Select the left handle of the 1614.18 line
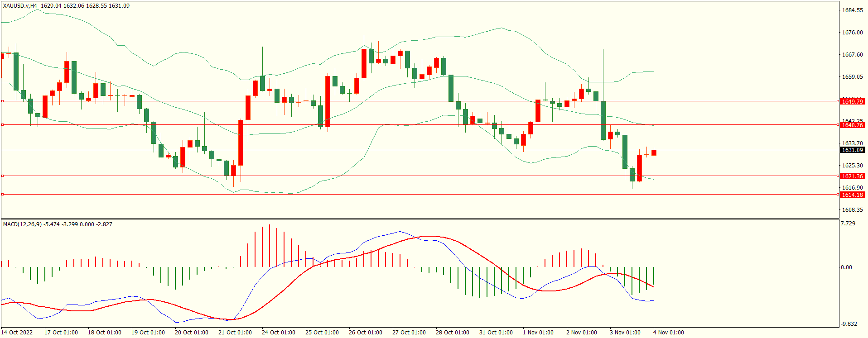 tap(2, 195)
